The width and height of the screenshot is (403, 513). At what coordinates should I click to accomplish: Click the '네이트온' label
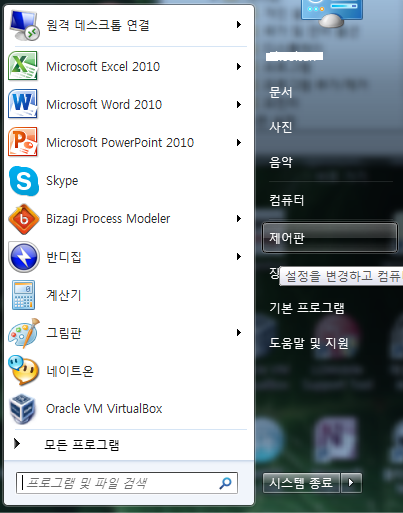70,371
